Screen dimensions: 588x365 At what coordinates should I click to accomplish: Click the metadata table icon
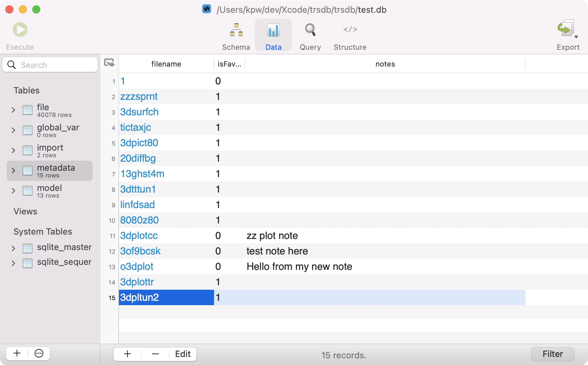(28, 170)
